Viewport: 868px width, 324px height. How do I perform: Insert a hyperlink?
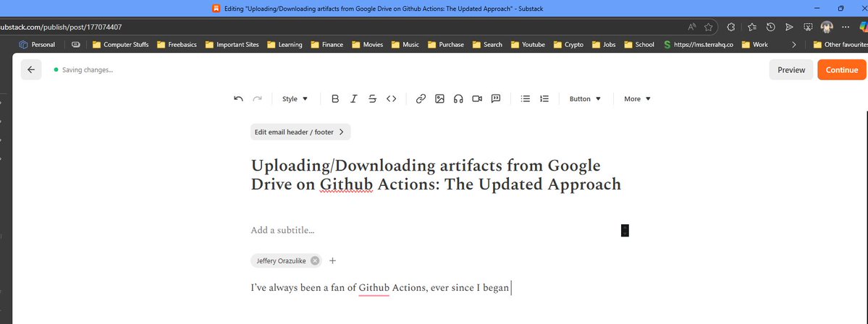(x=421, y=99)
